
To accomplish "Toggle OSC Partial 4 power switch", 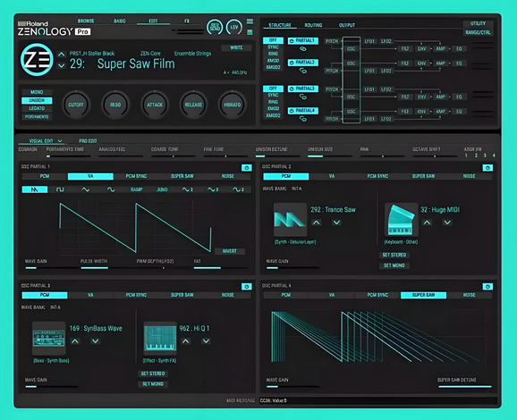I will point(487,287).
